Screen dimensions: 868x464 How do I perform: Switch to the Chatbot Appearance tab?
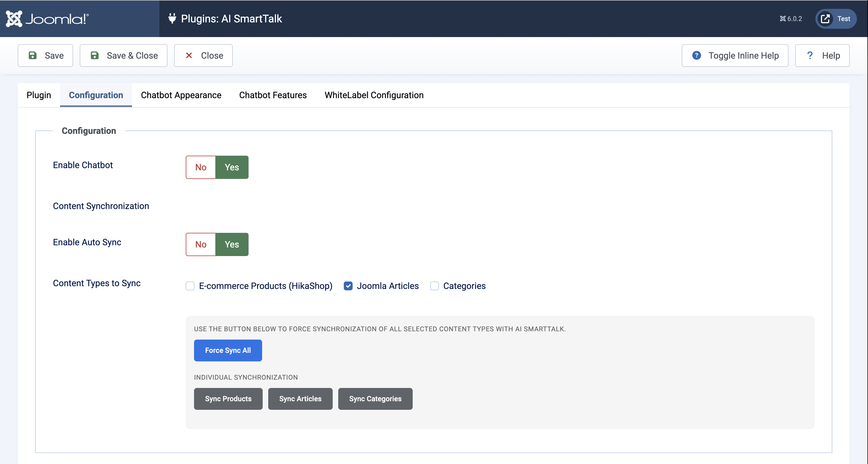pyautogui.click(x=181, y=95)
